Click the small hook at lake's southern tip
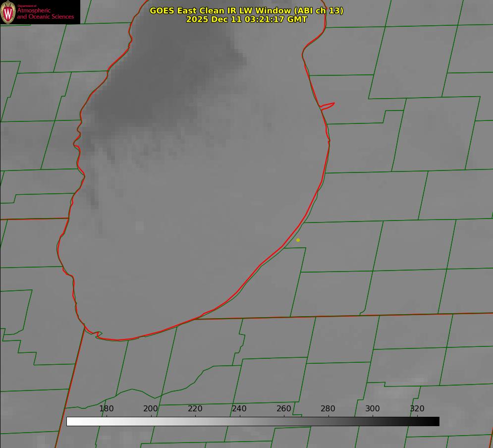This screenshot has width=493, height=448. (98, 335)
